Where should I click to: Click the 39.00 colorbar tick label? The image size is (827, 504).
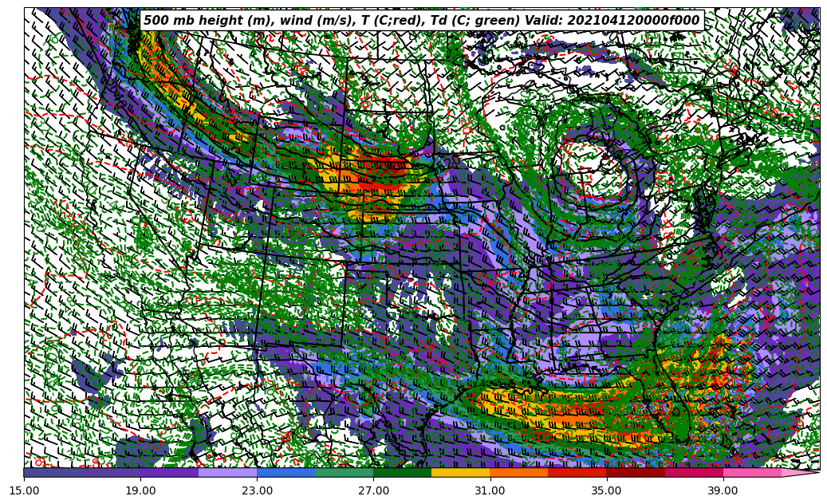(x=723, y=490)
